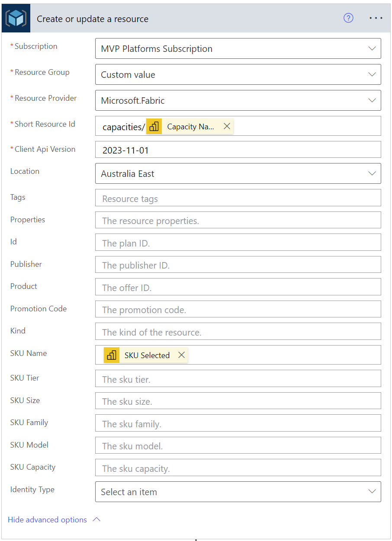Click the Azure Resource Manager cube icon
Viewport: 392px width, 541px height.
coord(16,19)
